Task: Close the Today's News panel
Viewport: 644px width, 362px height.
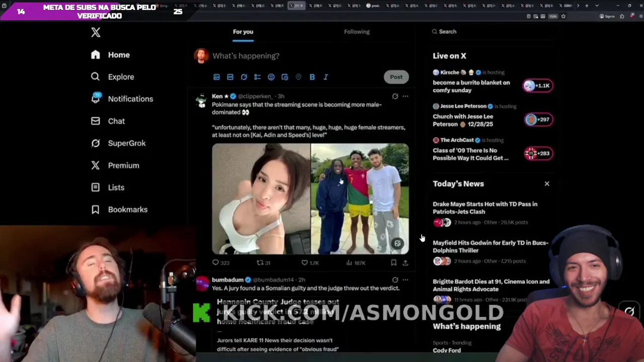Action: click(547, 184)
